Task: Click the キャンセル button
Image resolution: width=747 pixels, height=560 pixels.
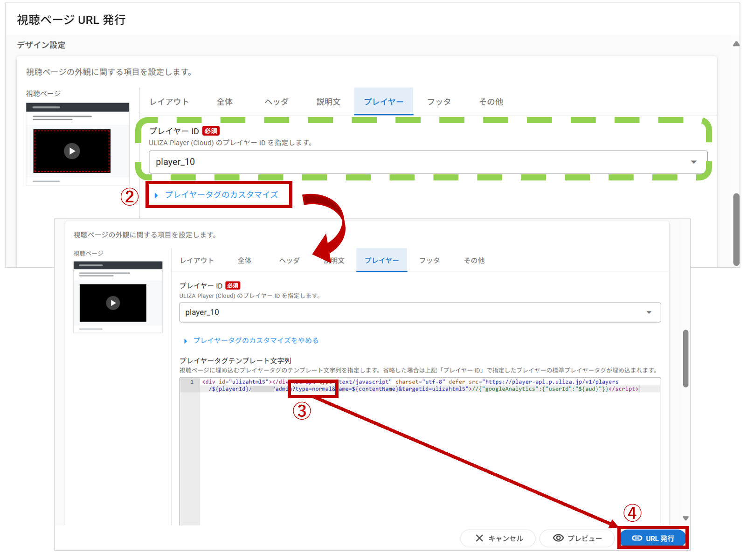Action: [498, 539]
